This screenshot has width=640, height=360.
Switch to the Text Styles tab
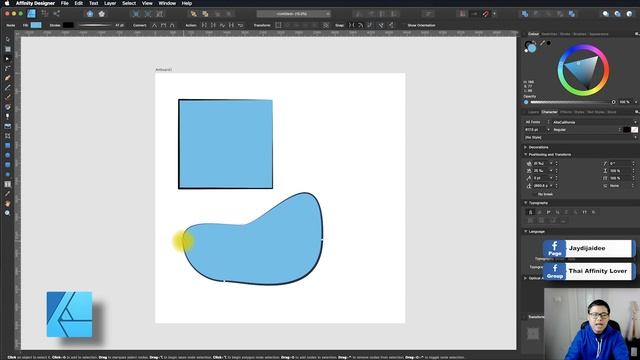(x=596, y=112)
